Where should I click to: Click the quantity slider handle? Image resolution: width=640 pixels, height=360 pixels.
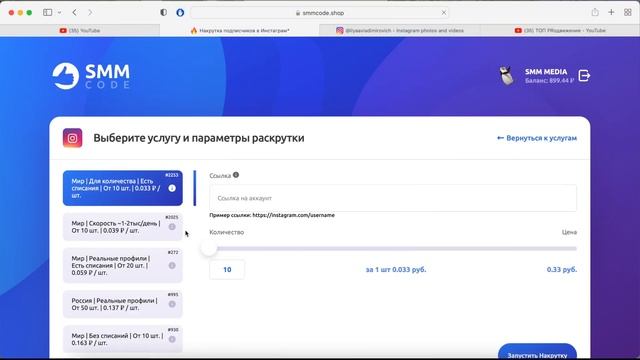pos(209,248)
